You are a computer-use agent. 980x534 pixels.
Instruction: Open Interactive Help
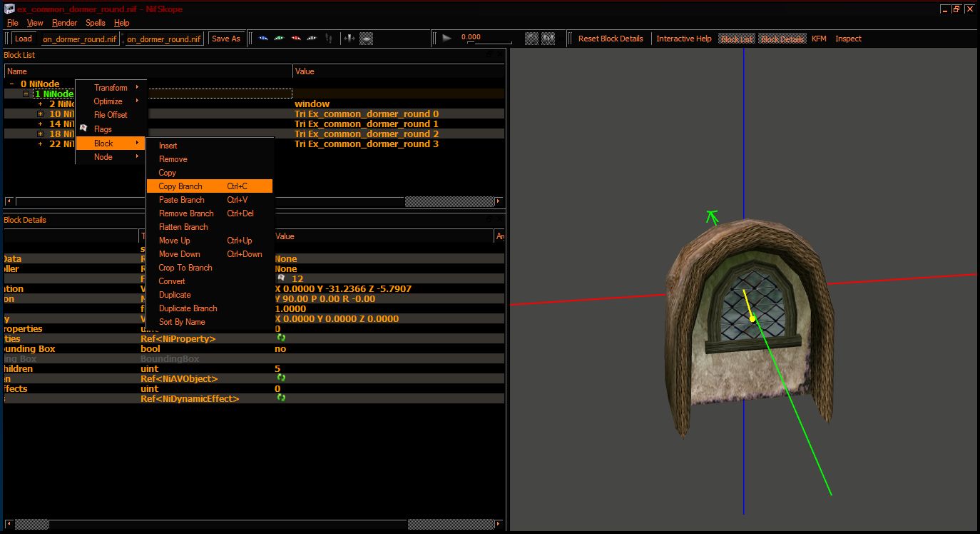click(684, 39)
